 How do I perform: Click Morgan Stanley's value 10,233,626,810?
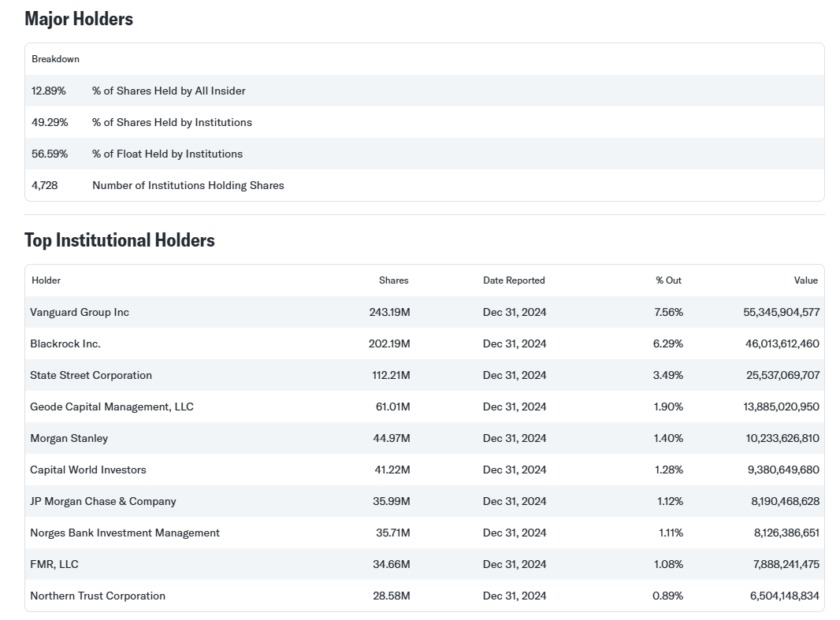[x=782, y=439]
